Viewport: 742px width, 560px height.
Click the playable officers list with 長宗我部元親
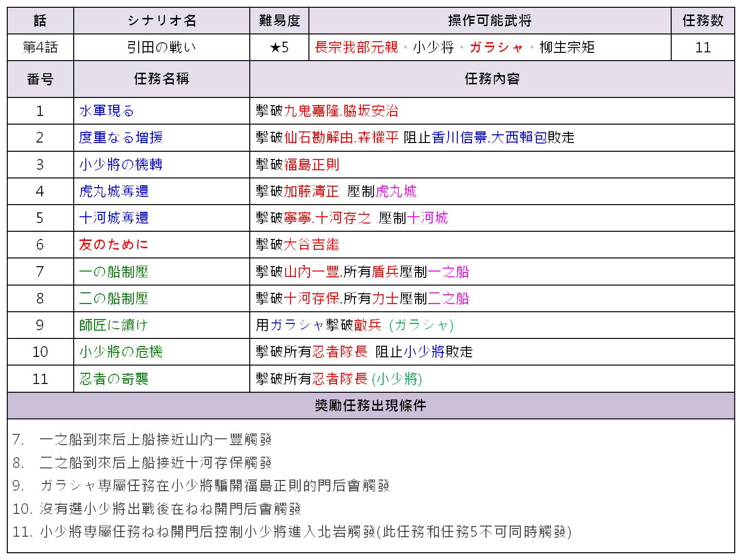click(490, 48)
